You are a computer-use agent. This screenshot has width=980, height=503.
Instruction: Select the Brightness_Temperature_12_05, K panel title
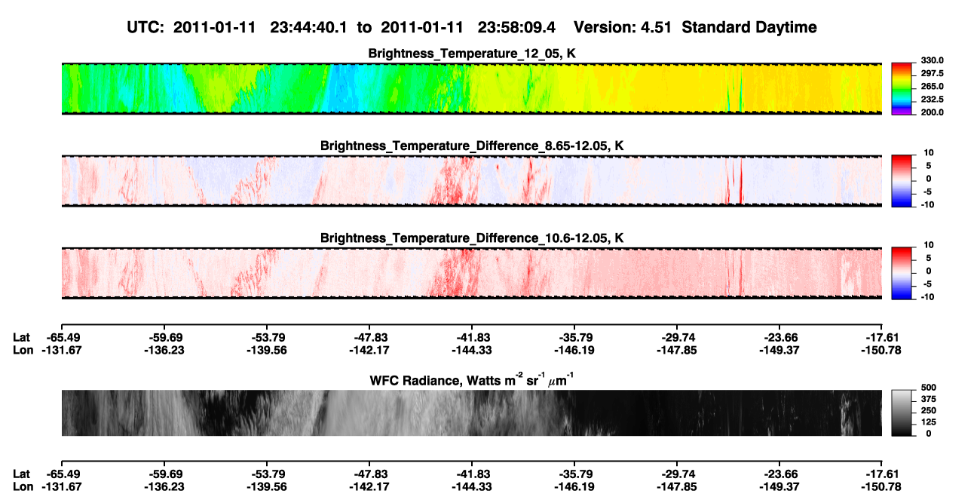point(472,54)
